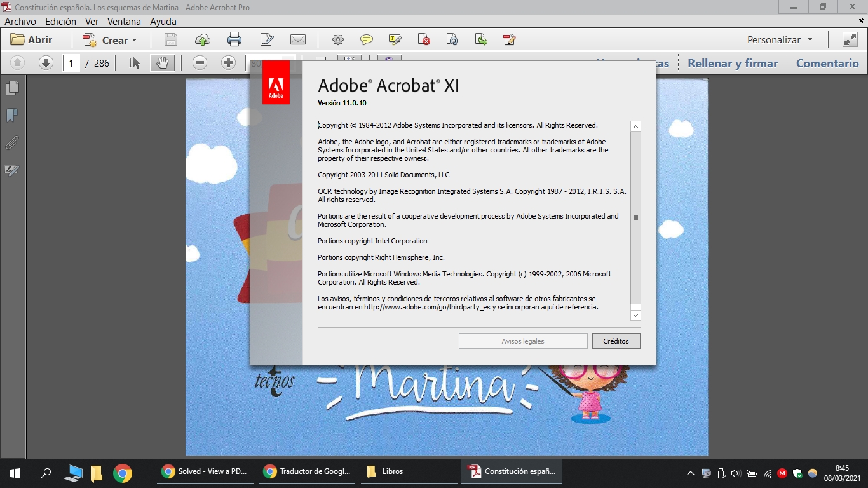Go to previous page arrow
The width and height of the screenshot is (868, 488).
[x=18, y=63]
